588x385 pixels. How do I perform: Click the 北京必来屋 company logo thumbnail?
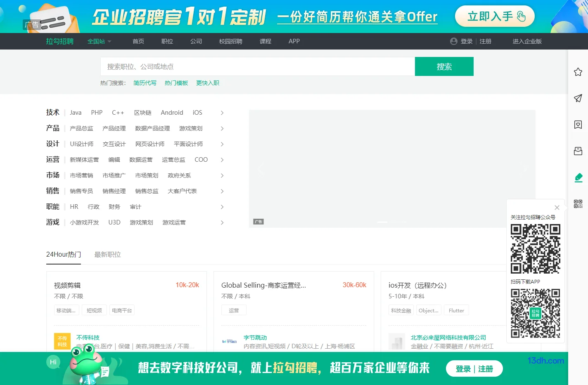(x=397, y=341)
